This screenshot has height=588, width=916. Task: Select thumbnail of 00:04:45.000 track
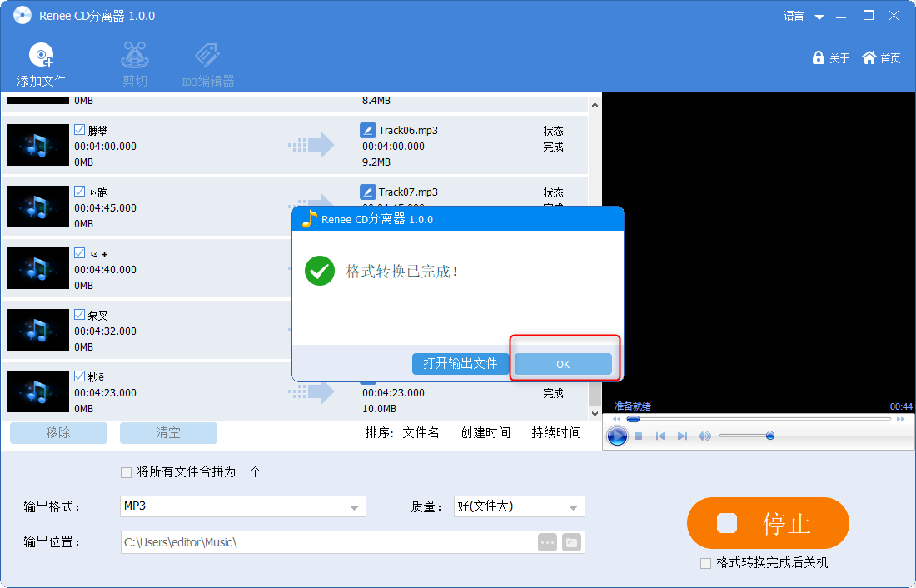point(38,207)
